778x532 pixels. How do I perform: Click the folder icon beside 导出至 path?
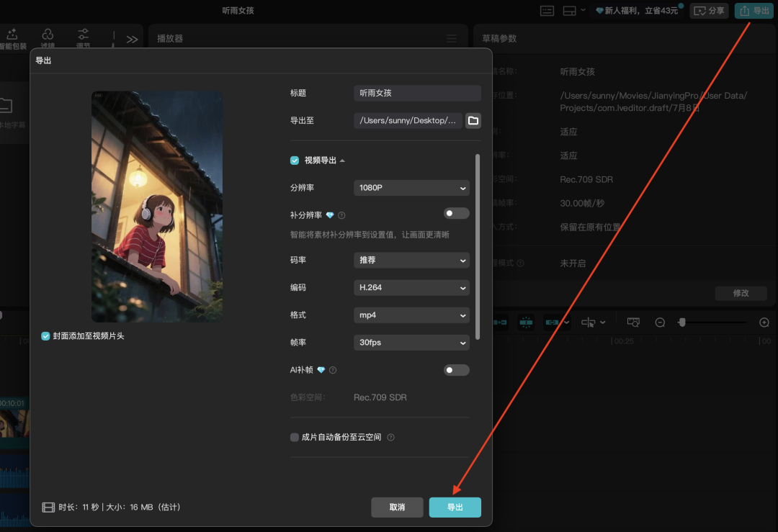click(x=473, y=121)
